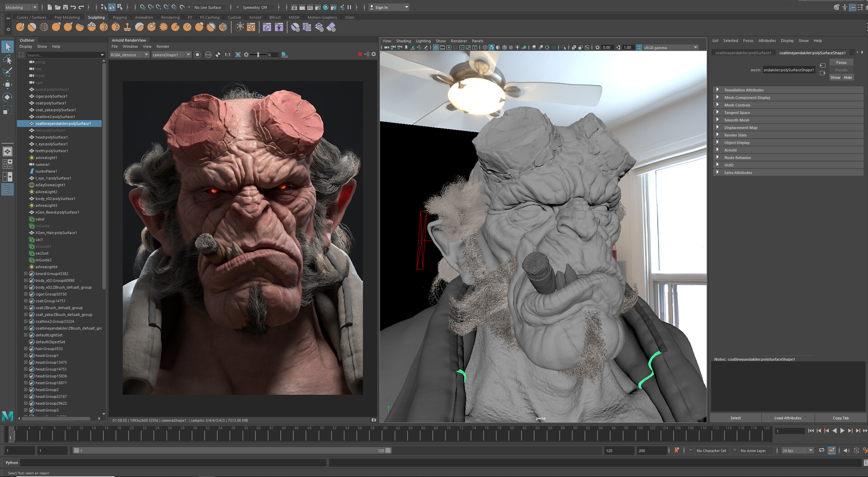The height and width of the screenshot is (477, 868).
Task: Toggle loop playback icon in range bar
Action: point(821,450)
